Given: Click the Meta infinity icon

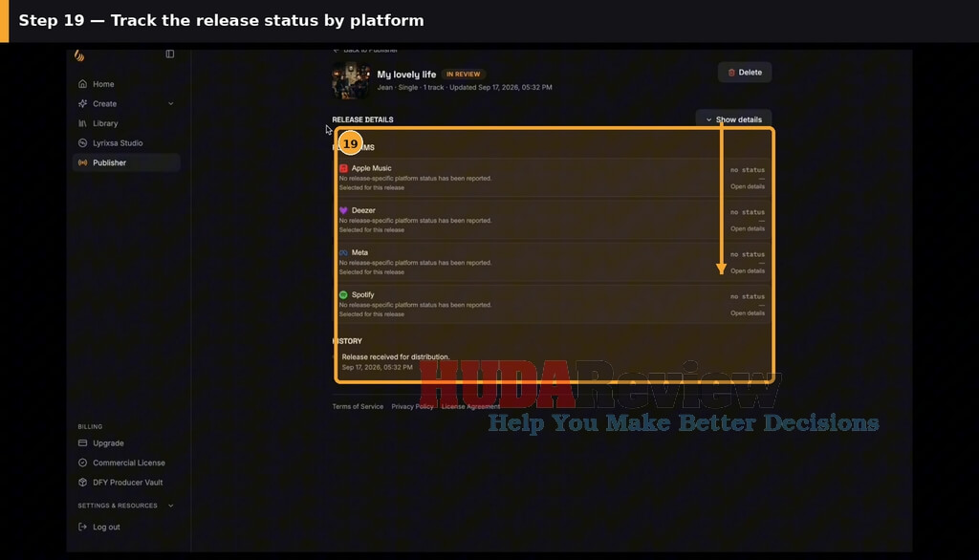Looking at the screenshot, I should 343,253.
